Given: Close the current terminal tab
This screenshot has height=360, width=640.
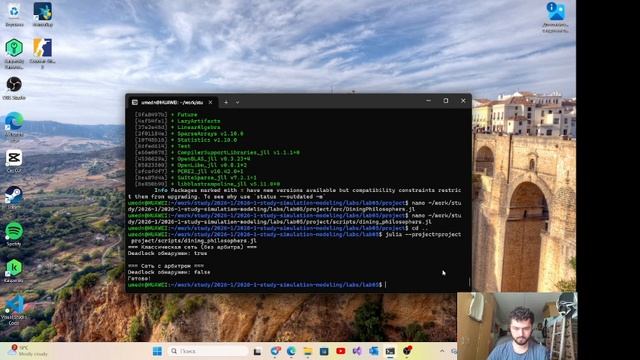Looking at the screenshot, I should pyautogui.click(x=210, y=102).
